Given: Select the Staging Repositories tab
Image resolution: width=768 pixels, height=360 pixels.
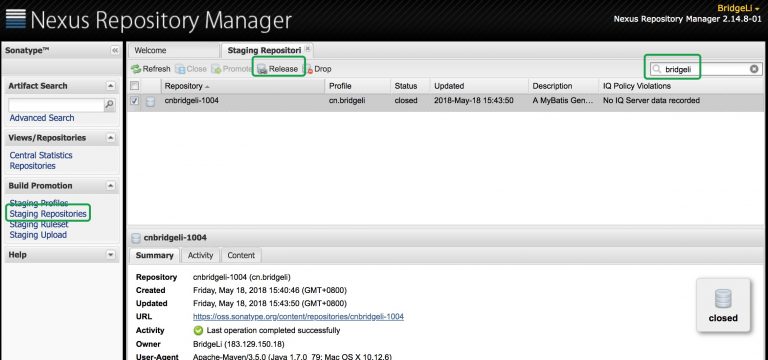Looking at the screenshot, I should pyautogui.click(x=267, y=50).
